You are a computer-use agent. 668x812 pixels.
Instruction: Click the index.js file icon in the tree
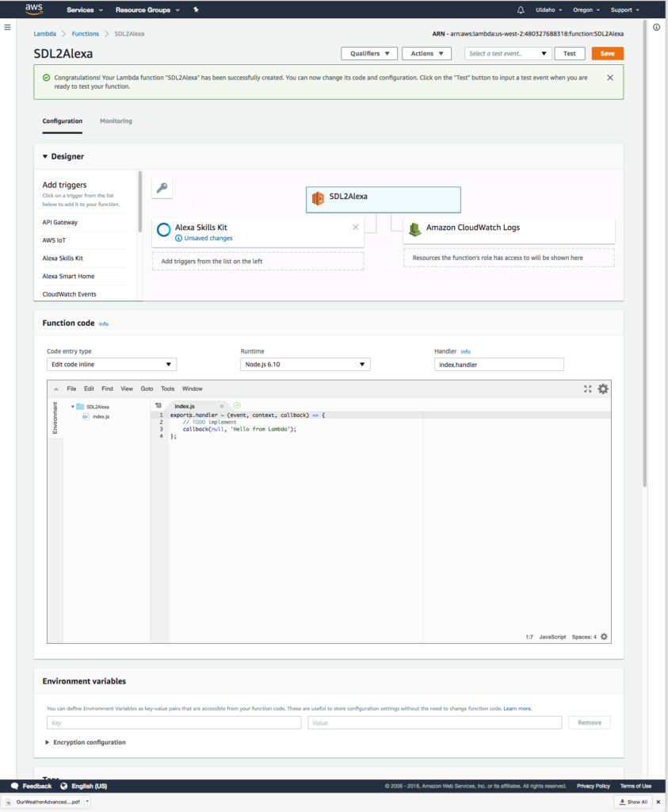pyautogui.click(x=86, y=416)
